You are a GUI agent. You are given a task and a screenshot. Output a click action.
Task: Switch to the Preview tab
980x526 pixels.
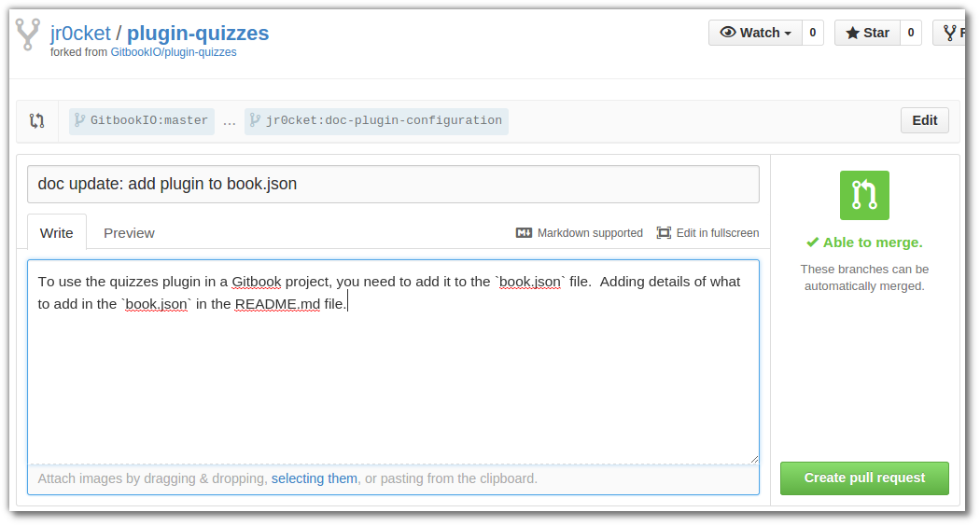[x=129, y=233]
